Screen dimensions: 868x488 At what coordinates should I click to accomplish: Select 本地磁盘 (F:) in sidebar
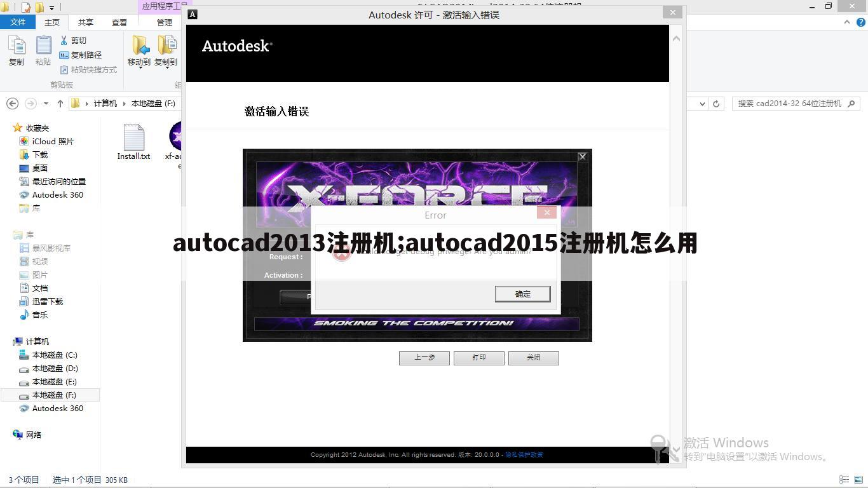(x=50, y=395)
